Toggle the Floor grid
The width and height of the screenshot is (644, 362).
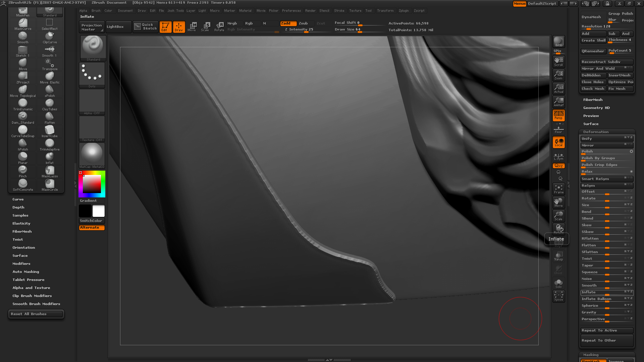558,129
